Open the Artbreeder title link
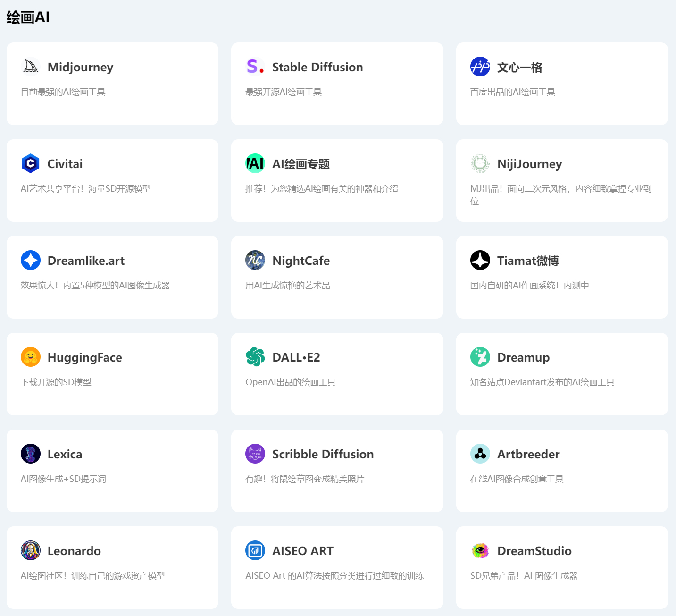Image resolution: width=676 pixels, height=616 pixels. pos(528,454)
